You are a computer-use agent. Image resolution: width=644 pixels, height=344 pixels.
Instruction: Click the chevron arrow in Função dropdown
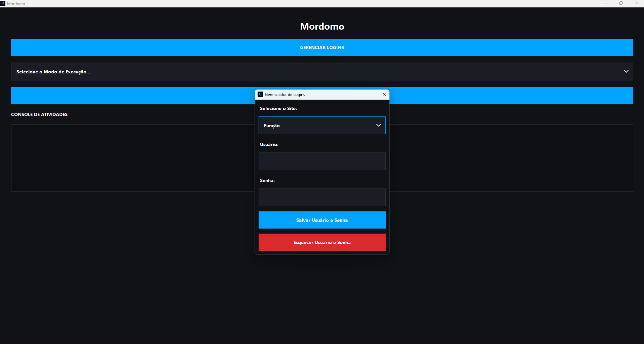(x=378, y=125)
